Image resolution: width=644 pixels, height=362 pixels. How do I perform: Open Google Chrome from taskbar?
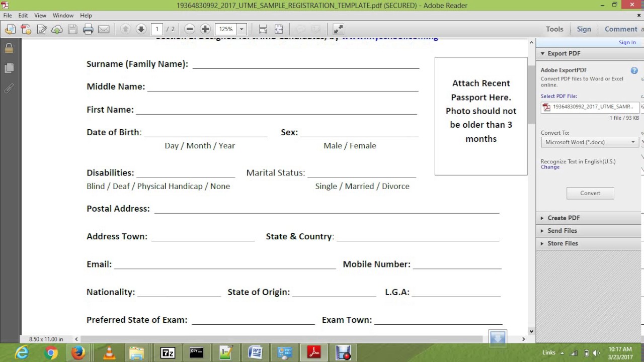coord(50,353)
